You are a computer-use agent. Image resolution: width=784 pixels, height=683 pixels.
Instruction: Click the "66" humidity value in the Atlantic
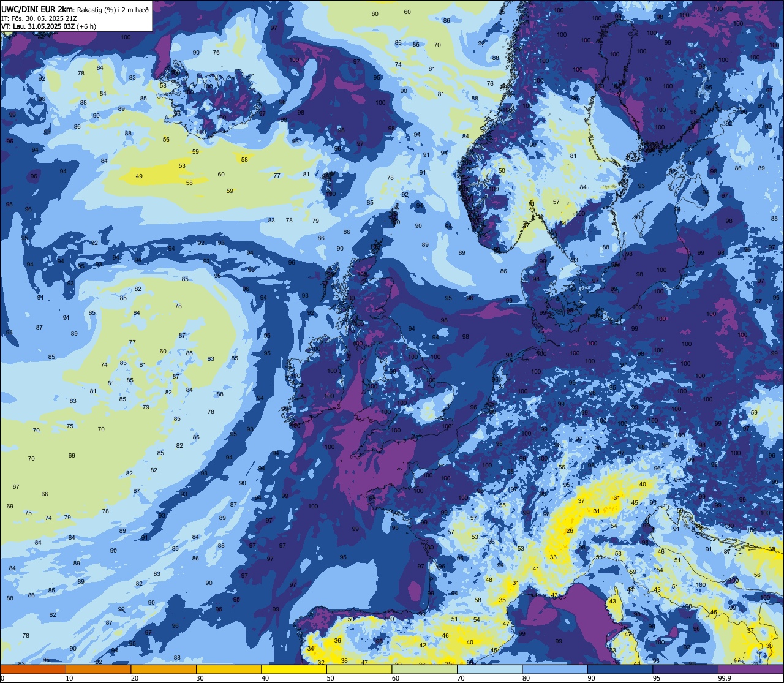45,494
